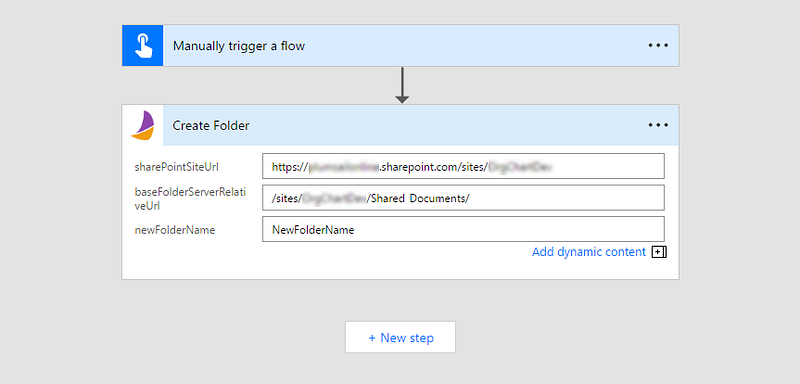Click the blue manual trigger hand icon
Viewport: 800px width, 384px height.
(x=142, y=45)
